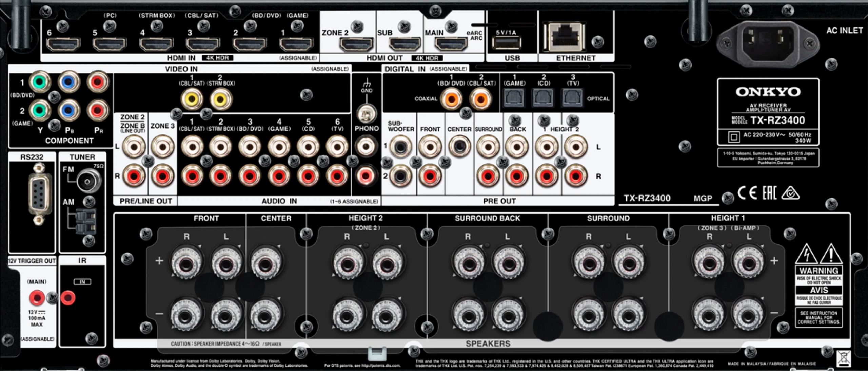Screen dimensions: 868x371
Task: Click the Subwoofer 1 pre out jack
Action: [401, 147]
